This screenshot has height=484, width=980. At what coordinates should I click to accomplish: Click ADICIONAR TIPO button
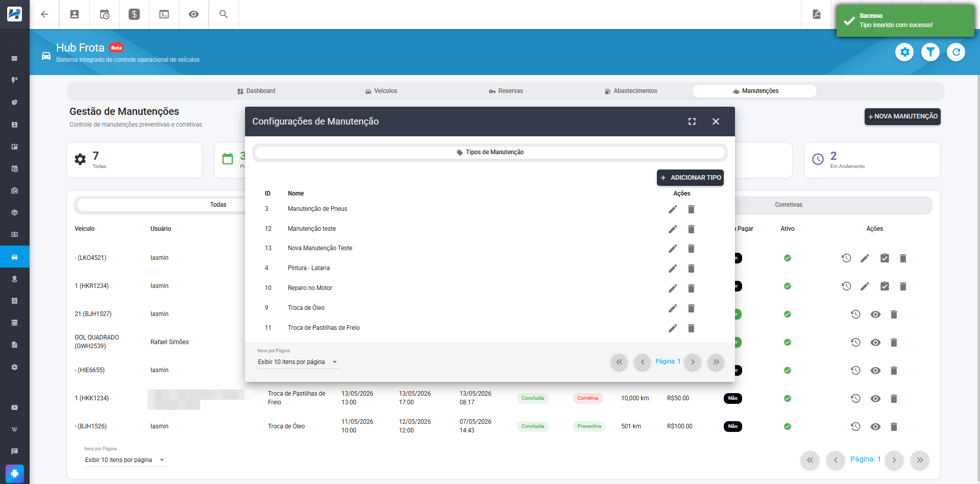pyautogui.click(x=690, y=178)
